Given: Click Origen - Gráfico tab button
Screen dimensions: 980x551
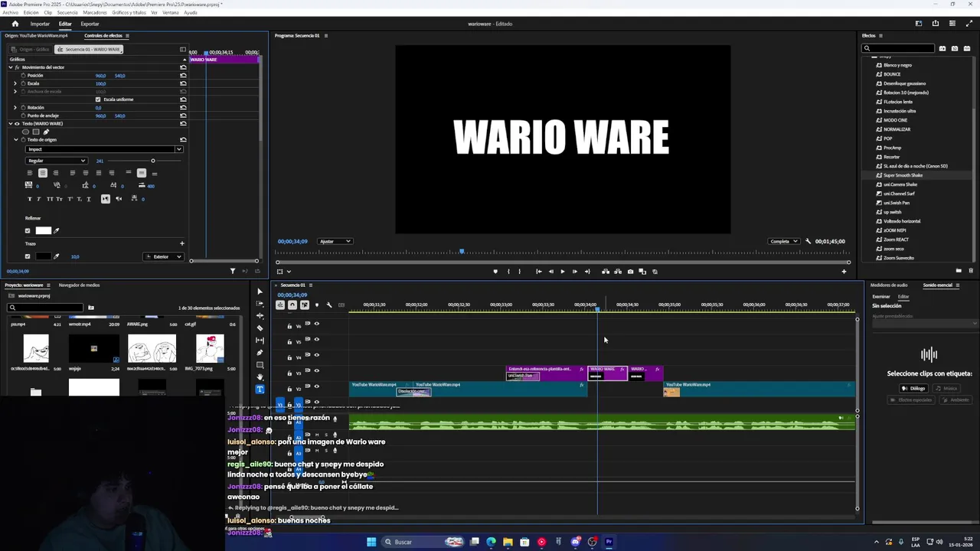Looking at the screenshot, I should [29, 49].
